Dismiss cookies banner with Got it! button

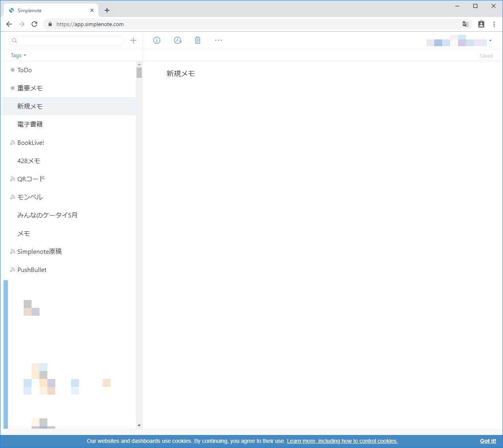pos(488,441)
